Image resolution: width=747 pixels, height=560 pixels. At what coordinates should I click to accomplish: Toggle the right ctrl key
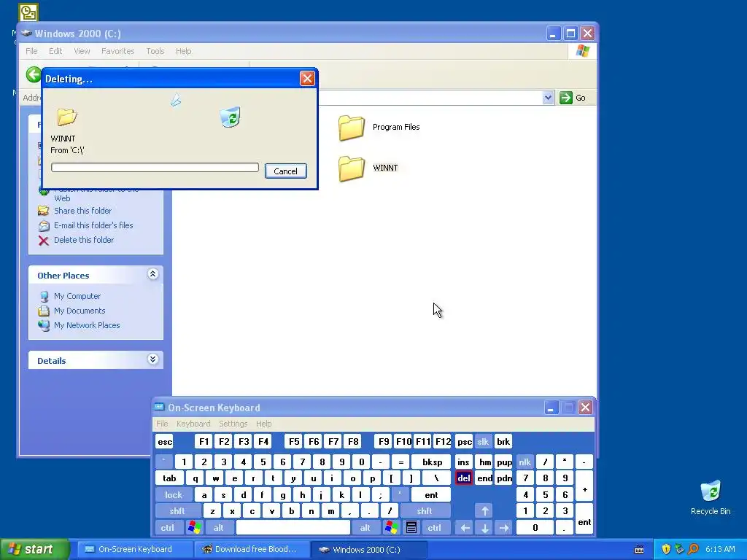(435, 528)
